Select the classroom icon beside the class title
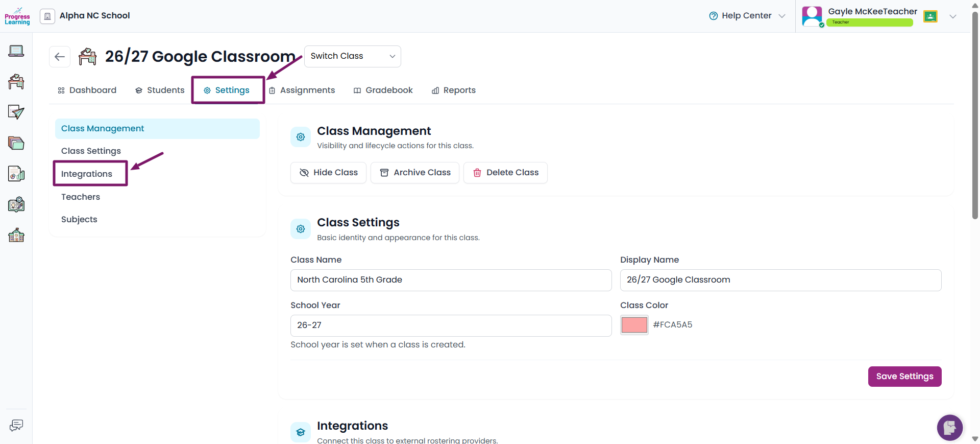 88,56
